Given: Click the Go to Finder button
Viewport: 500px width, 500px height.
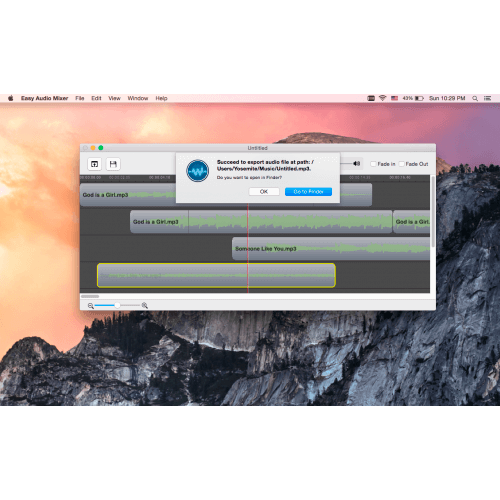Looking at the screenshot, I should coord(308,192).
